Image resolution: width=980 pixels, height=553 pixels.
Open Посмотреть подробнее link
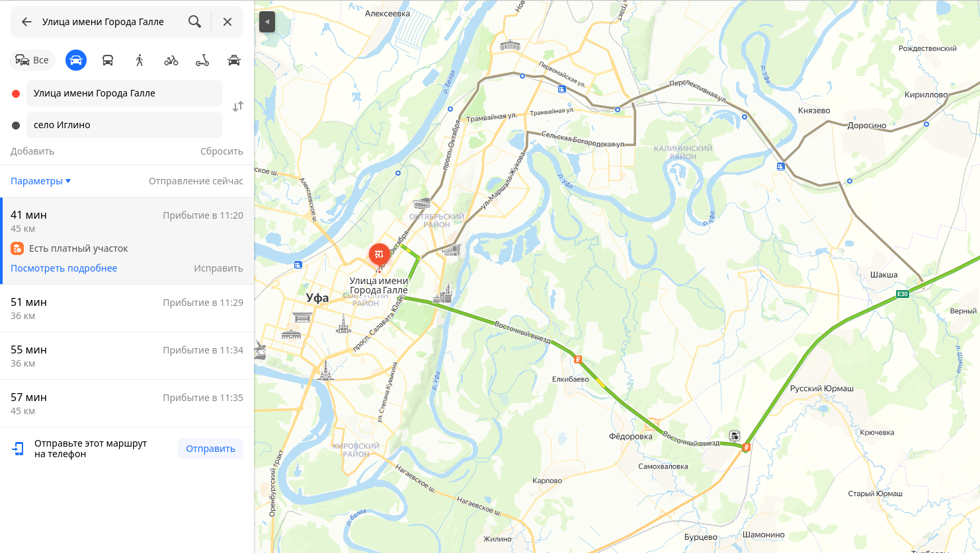click(64, 268)
